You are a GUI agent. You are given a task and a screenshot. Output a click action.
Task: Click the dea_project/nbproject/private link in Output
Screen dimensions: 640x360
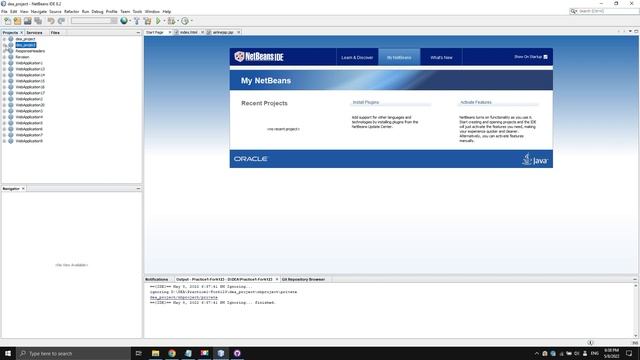pos(183,297)
